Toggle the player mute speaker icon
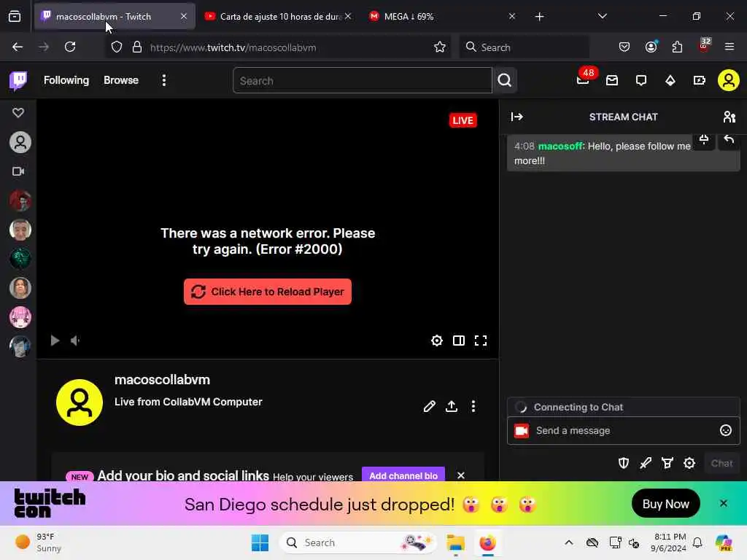 click(75, 341)
